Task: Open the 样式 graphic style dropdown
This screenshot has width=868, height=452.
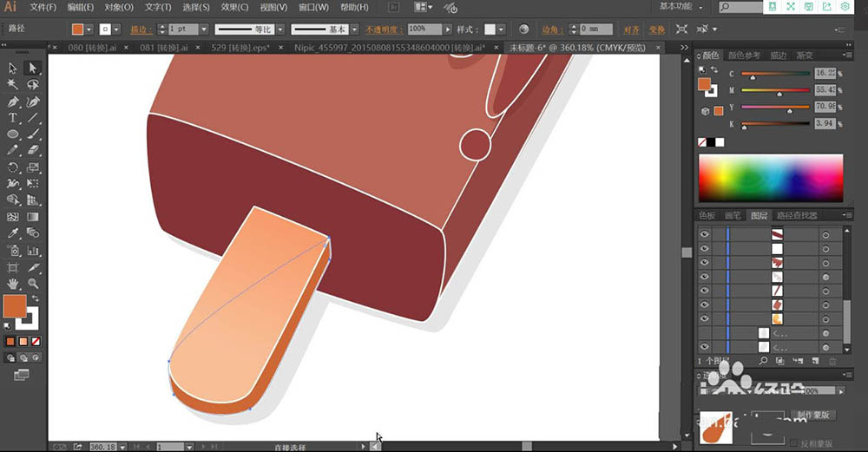Action: tap(501, 29)
